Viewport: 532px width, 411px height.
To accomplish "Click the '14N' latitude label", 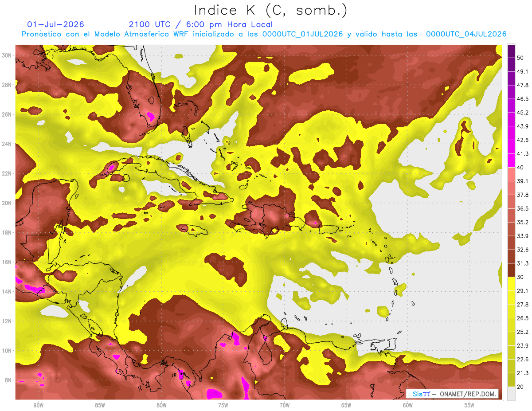I will (x=7, y=292).
